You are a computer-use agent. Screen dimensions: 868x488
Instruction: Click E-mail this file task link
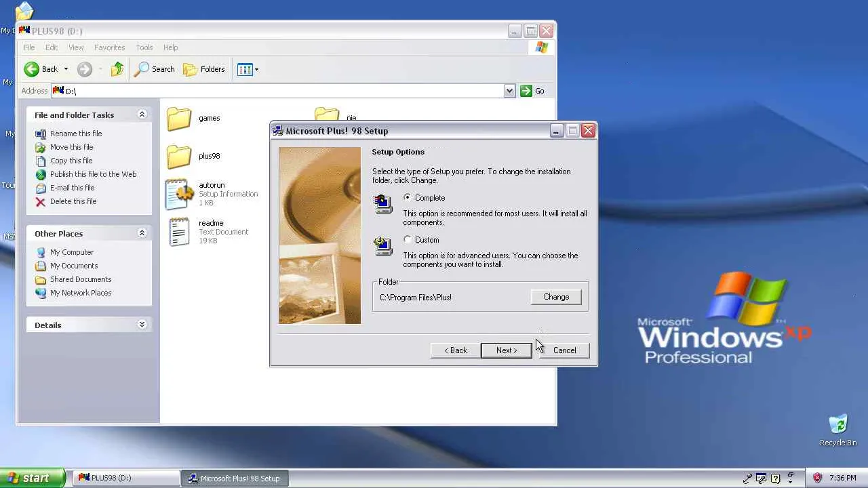pos(73,188)
